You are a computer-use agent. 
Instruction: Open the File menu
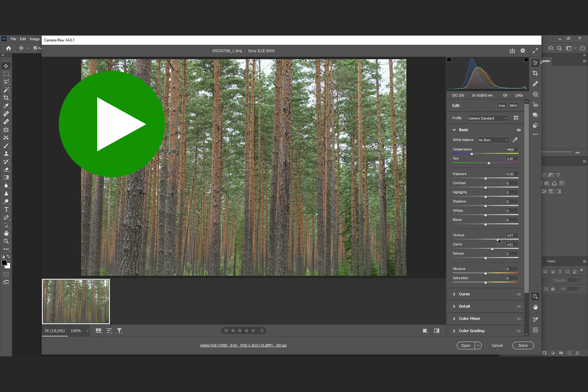coord(13,39)
